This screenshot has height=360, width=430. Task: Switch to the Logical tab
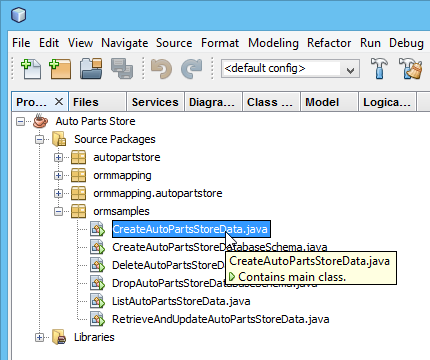387,102
